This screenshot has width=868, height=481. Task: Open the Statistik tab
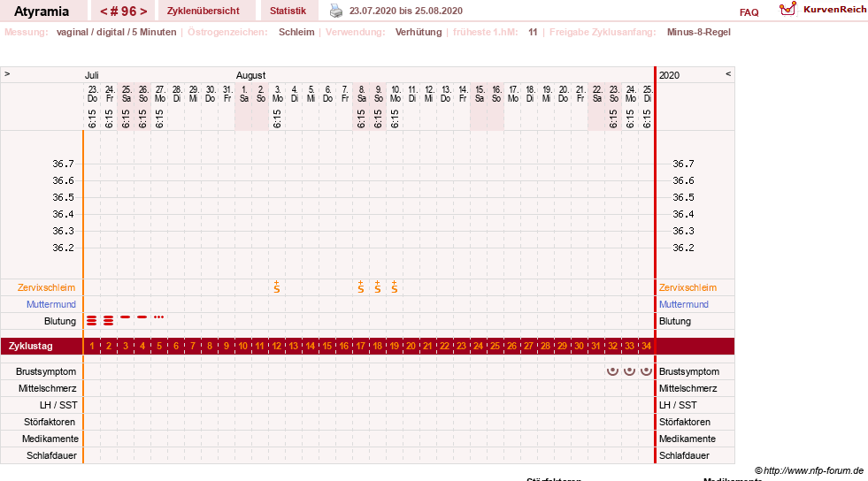[x=288, y=11]
